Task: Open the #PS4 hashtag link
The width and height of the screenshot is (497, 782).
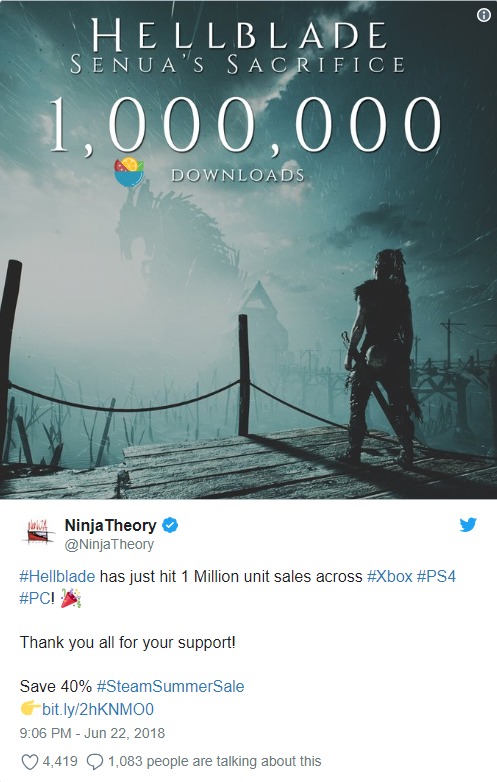Action: [x=436, y=577]
